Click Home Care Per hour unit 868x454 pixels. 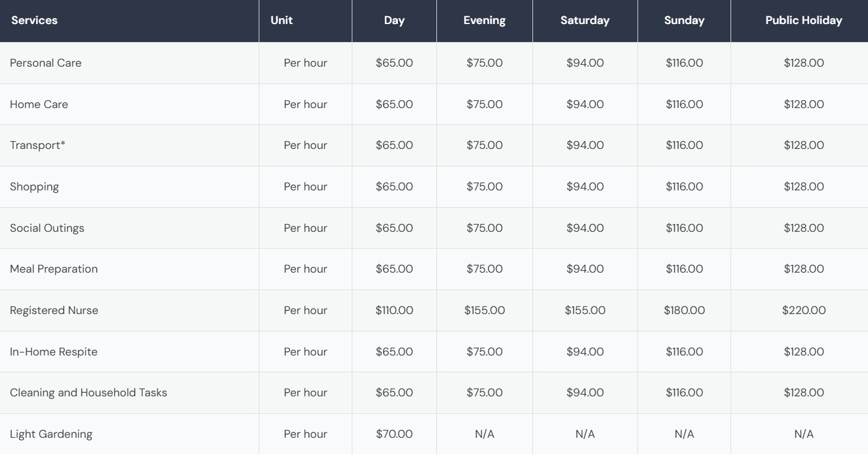pos(306,104)
